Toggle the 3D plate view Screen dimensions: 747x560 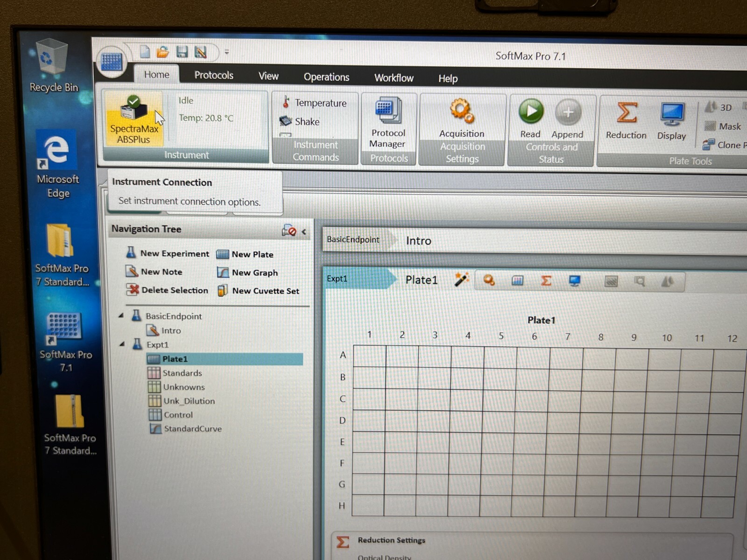point(718,107)
